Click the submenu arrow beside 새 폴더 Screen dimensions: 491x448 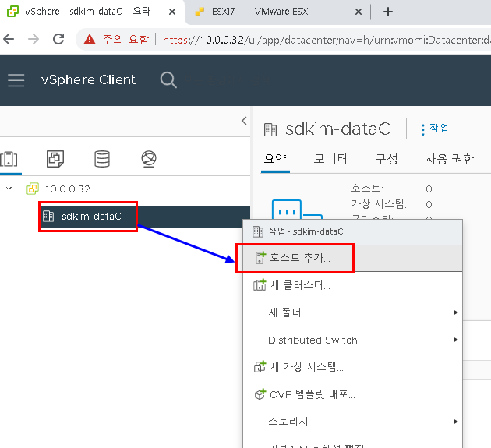pos(456,312)
